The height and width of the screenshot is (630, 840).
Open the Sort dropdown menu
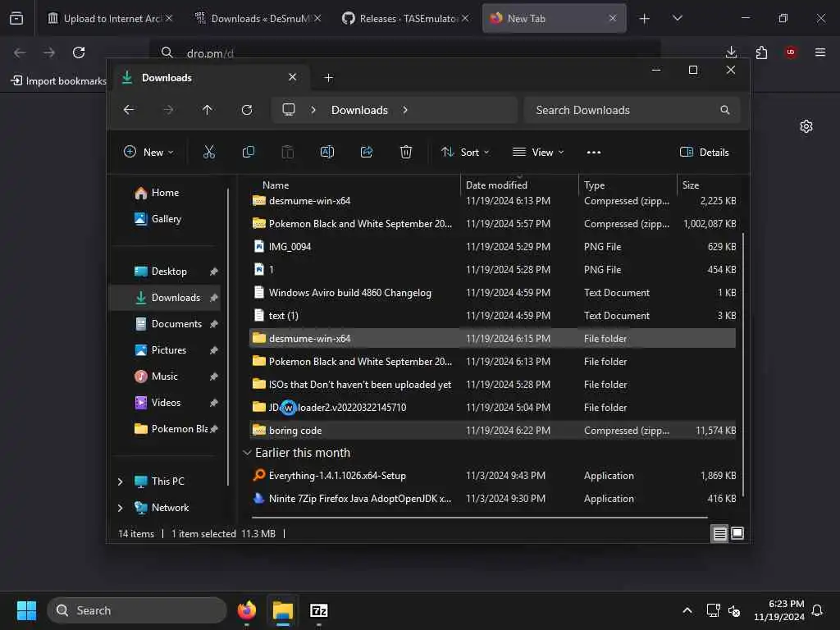tap(465, 152)
